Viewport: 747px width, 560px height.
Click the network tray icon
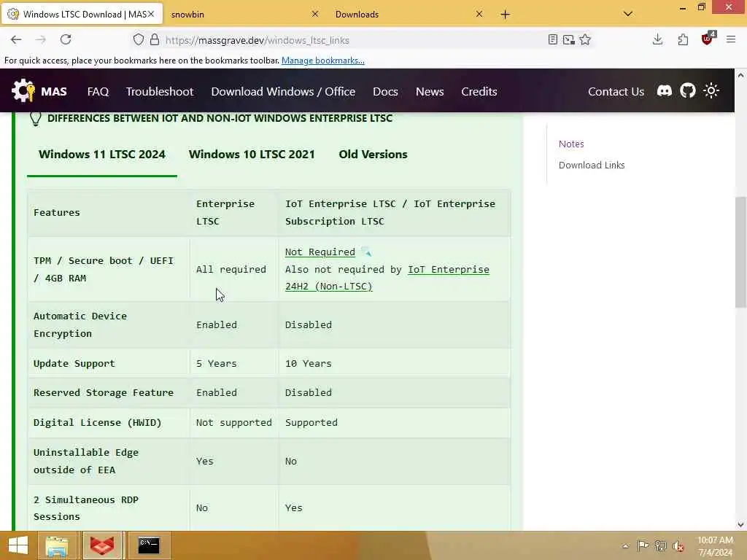pos(660,545)
